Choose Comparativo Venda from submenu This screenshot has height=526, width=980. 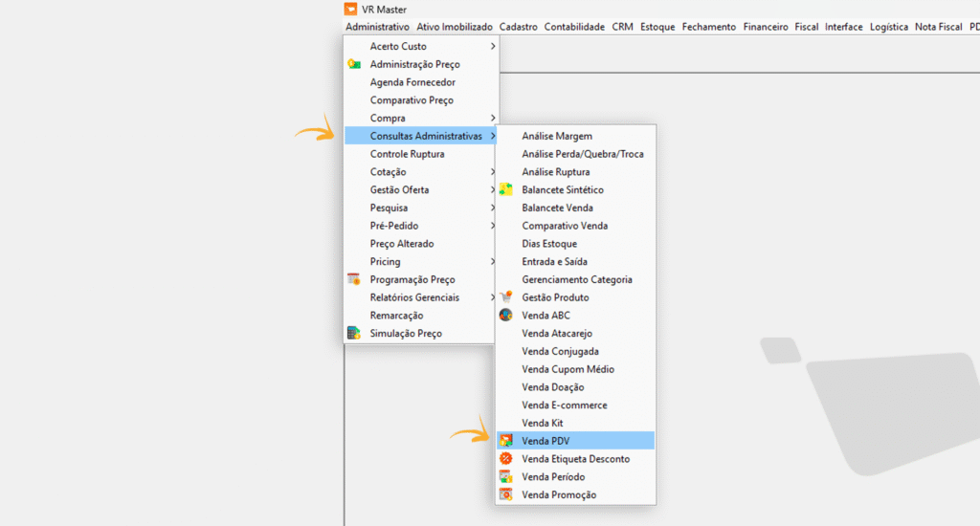click(575, 226)
